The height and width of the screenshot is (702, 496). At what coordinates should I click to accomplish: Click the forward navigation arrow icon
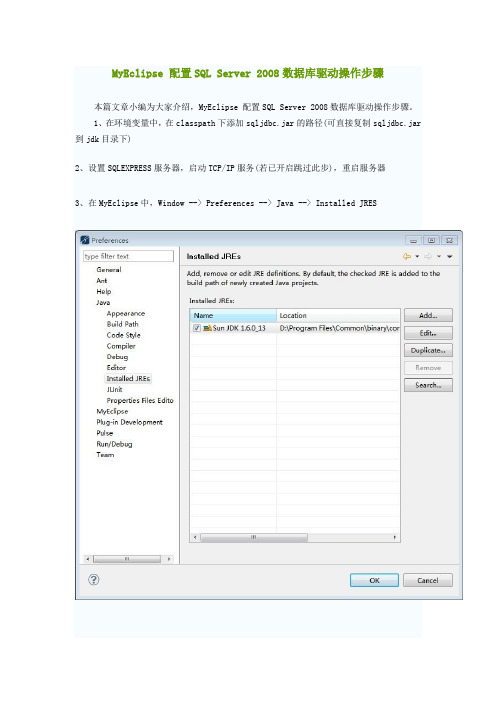click(x=428, y=257)
